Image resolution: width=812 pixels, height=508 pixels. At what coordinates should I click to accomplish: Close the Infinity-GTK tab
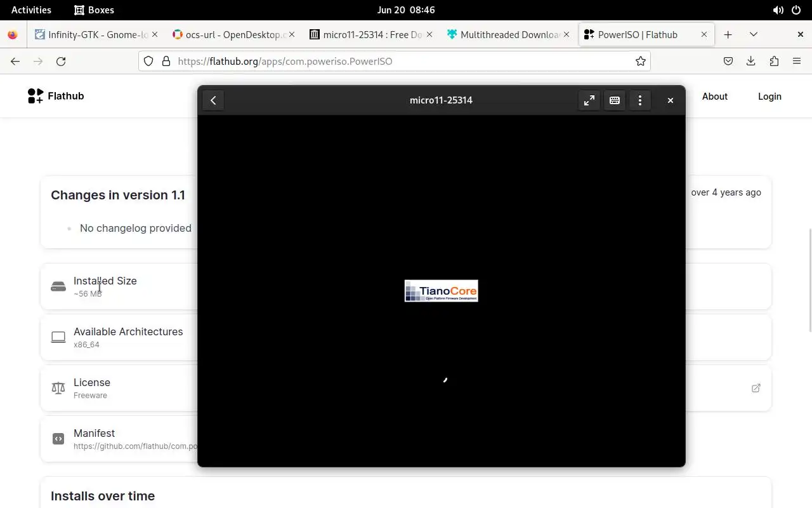154,35
